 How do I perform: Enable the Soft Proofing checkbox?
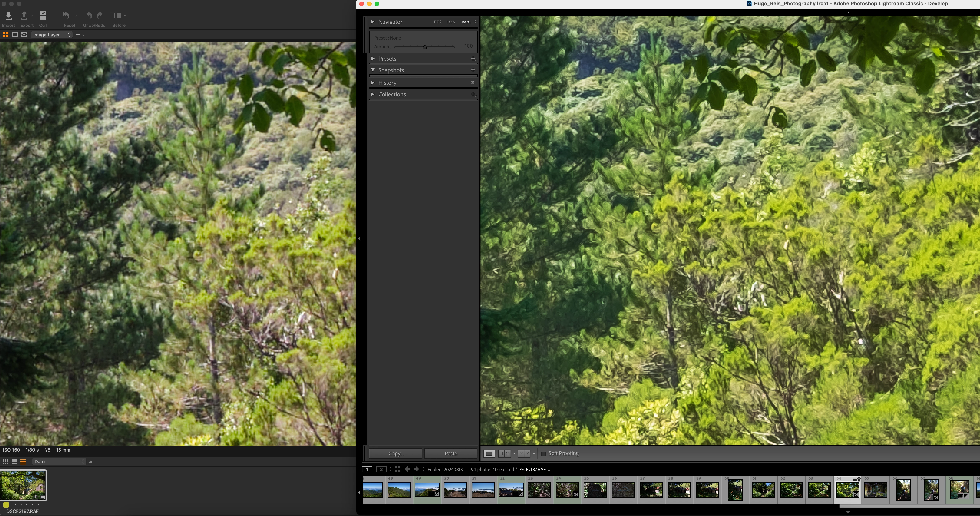(543, 453)
